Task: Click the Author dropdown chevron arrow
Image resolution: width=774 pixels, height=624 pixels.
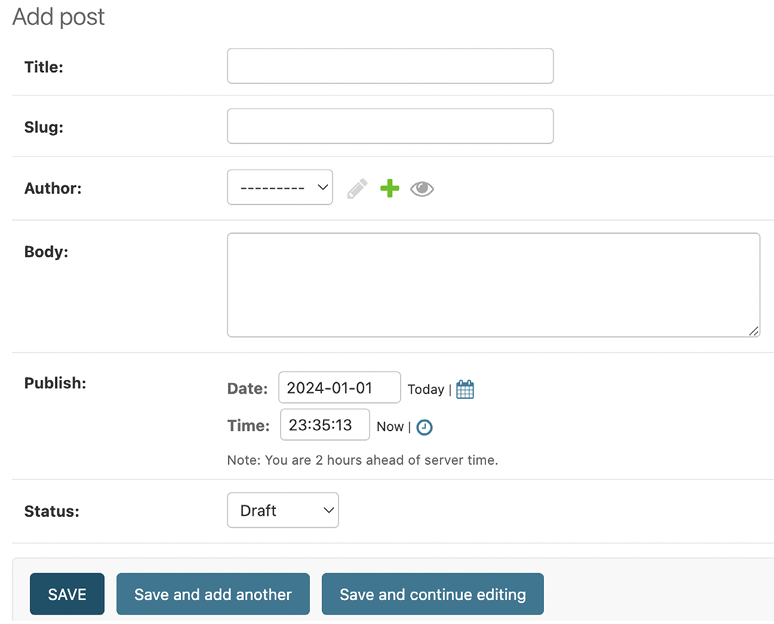Action: pos(323,187)
